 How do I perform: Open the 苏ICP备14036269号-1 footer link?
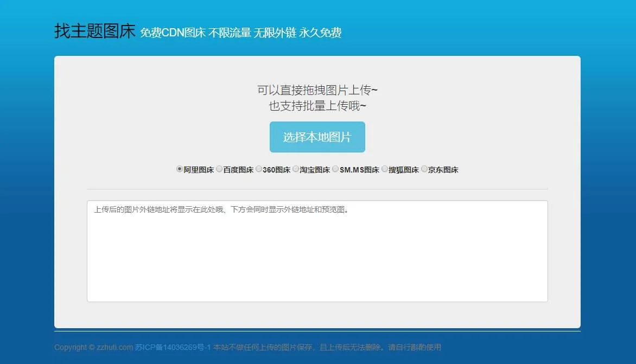[x=173, y=347]
